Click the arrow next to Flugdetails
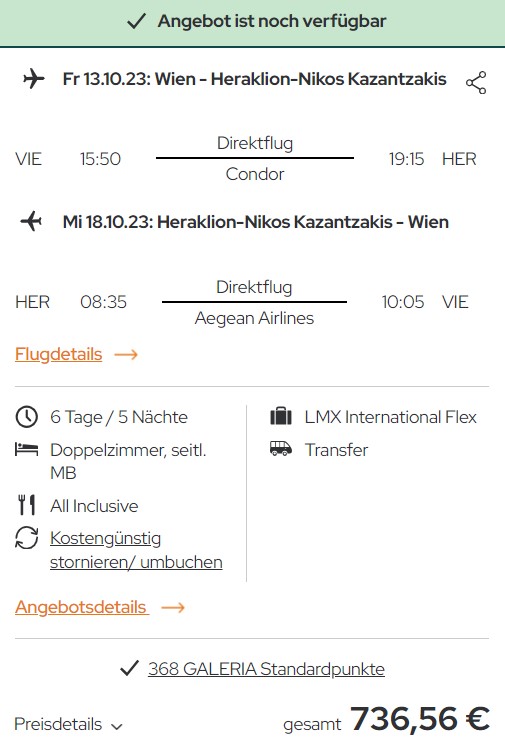This screenshot has height=752, width=505. click(126, 354)
